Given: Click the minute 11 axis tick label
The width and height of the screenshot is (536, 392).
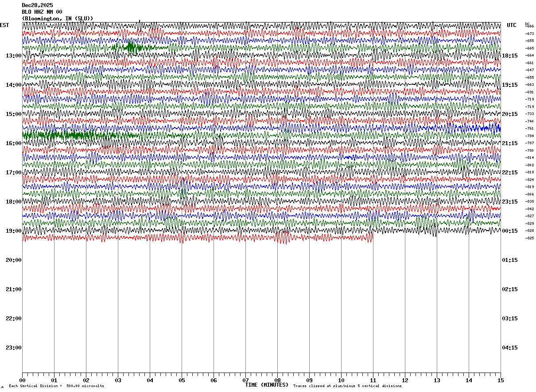Looking at the screenshot, I should pyautogui.click(x=373, y=380).
